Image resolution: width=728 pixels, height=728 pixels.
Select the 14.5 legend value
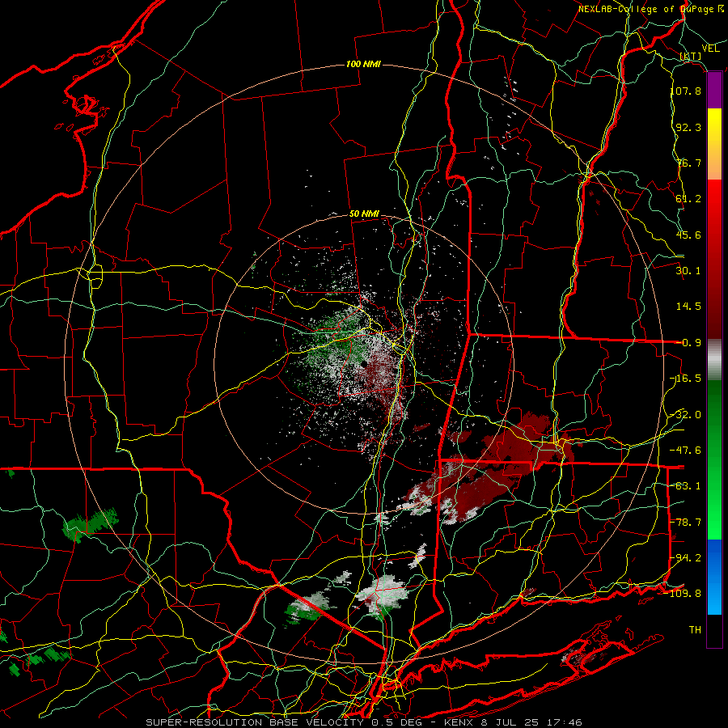pos(688,307)
